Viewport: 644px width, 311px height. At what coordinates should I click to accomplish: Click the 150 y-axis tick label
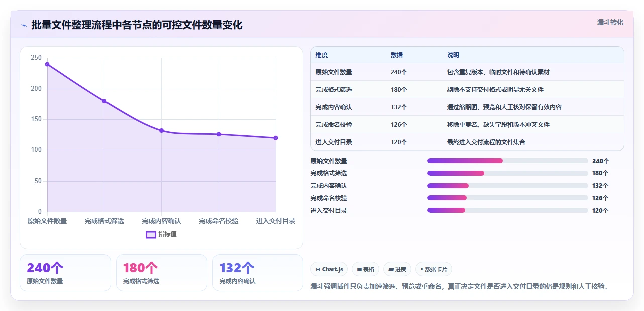[36, 119]
